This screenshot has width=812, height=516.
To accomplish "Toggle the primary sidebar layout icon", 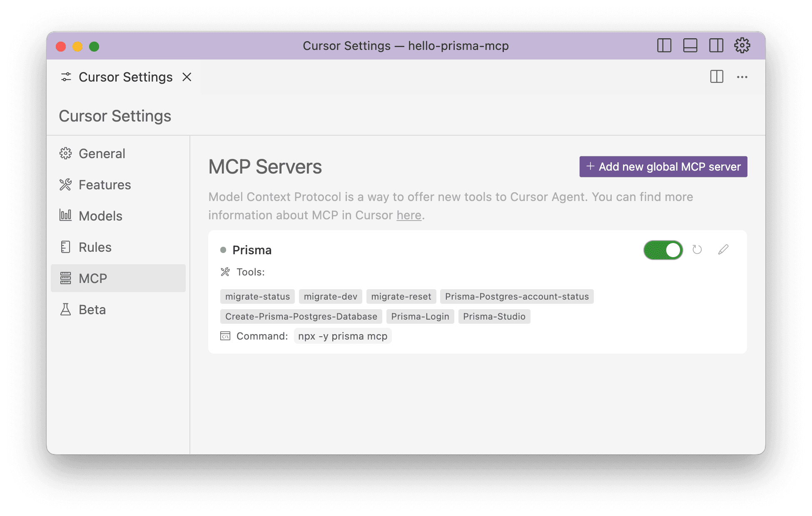I will (x=664, y=45).
